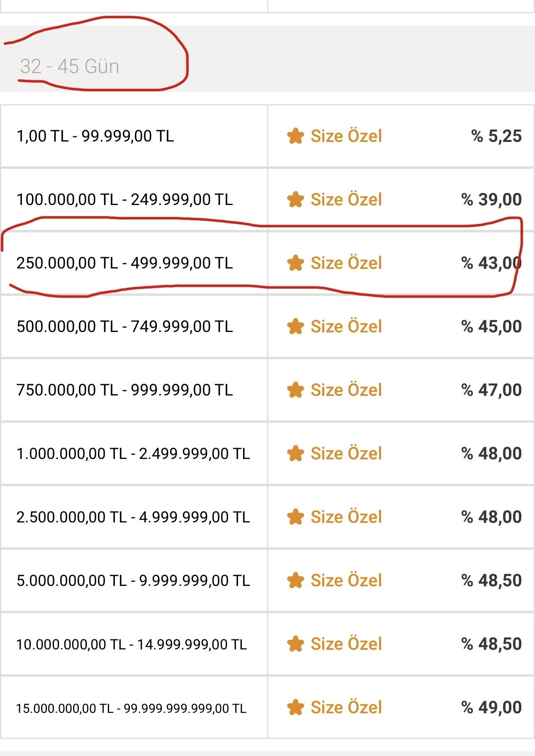Choose the 100.000,00 TL - 249.999,00 TL range
Screen dimensions: 535x756
[x=124, y=200]
